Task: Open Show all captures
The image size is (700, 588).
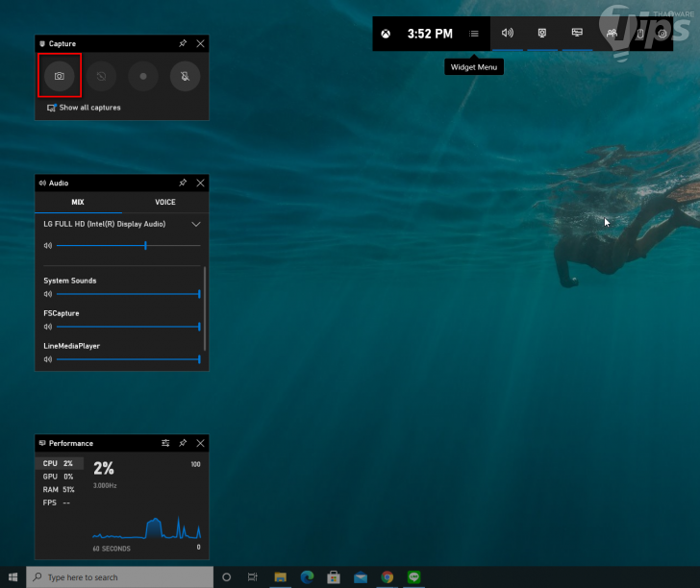Action: click(x=84, y=108)
